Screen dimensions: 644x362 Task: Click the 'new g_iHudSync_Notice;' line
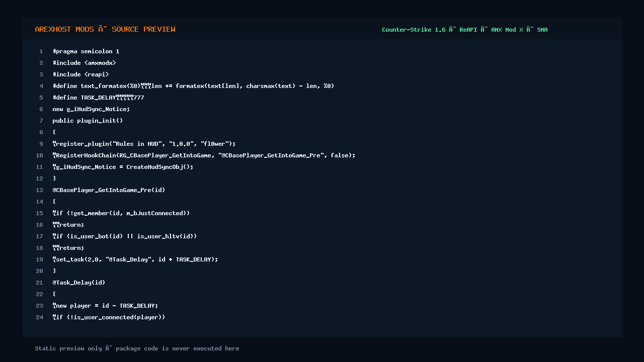91,109
